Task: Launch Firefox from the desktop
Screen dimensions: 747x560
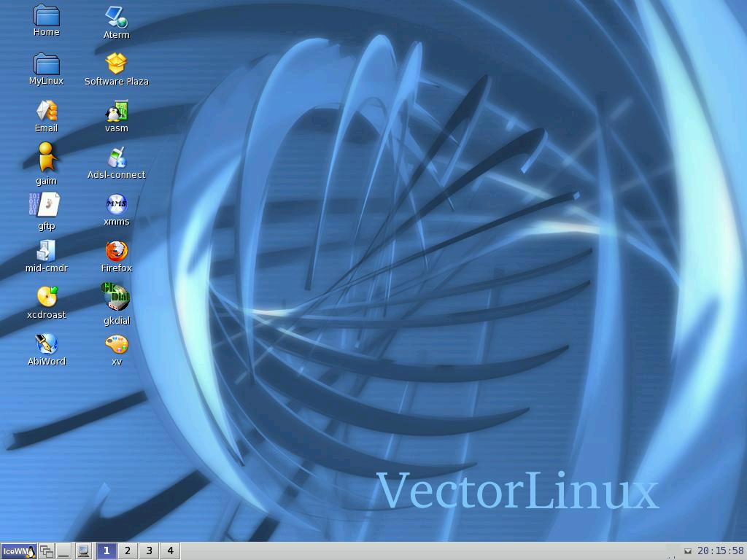Action: point(116,252)
